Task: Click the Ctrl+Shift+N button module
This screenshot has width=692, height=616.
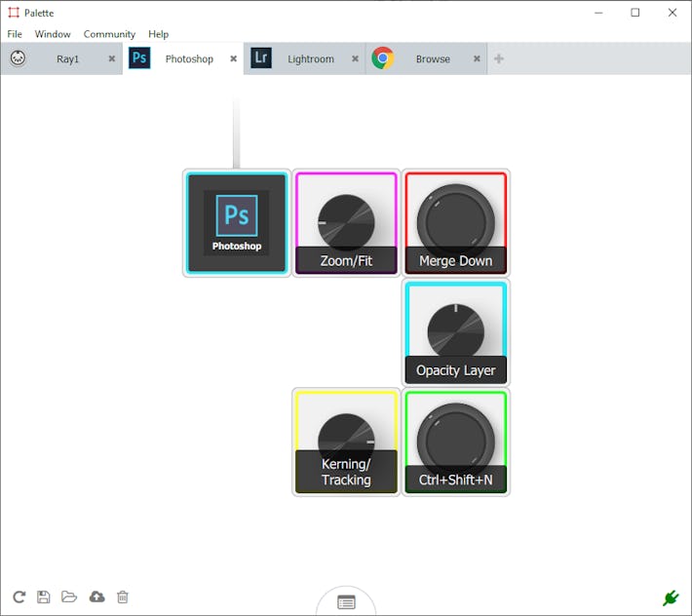Action: point(455,442)
